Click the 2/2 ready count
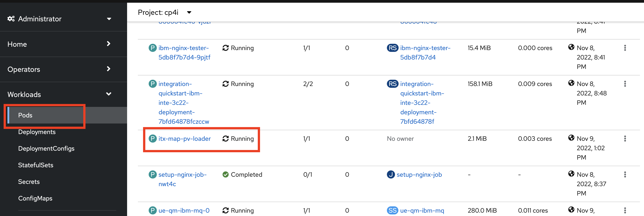 point(308,84)
